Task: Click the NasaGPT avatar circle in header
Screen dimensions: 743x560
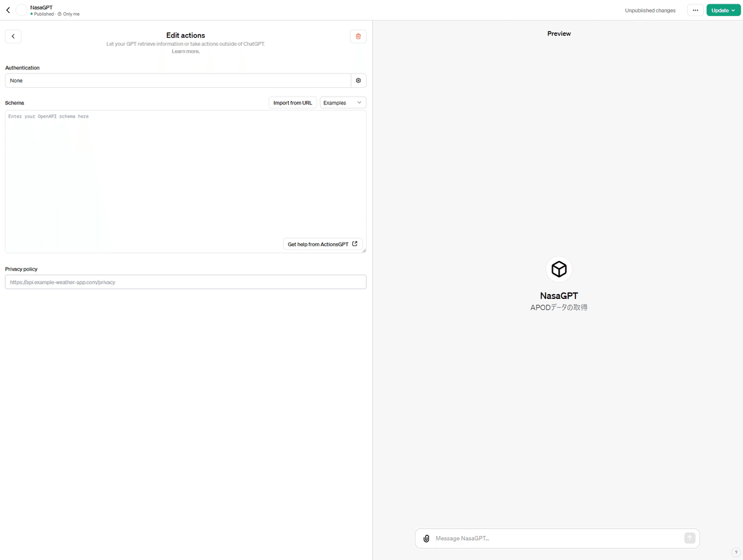Action: [x=22, y=10]
